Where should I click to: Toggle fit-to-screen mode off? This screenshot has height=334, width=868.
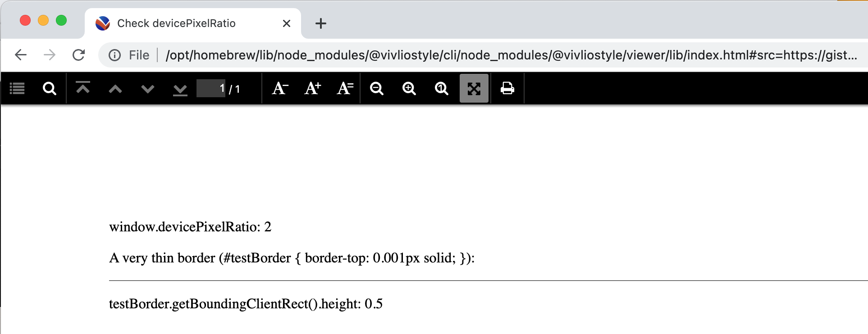click(474, 88)
